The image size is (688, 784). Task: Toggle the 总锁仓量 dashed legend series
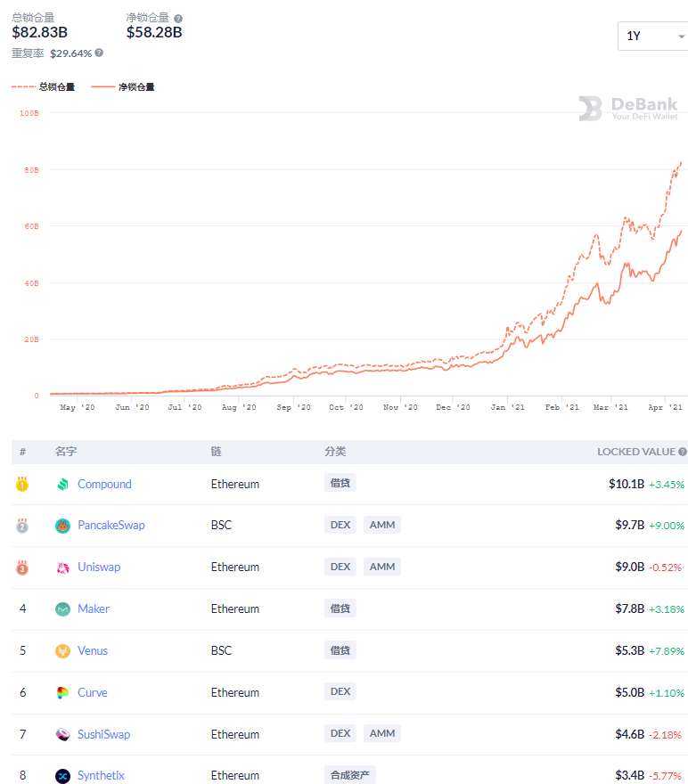43,87
